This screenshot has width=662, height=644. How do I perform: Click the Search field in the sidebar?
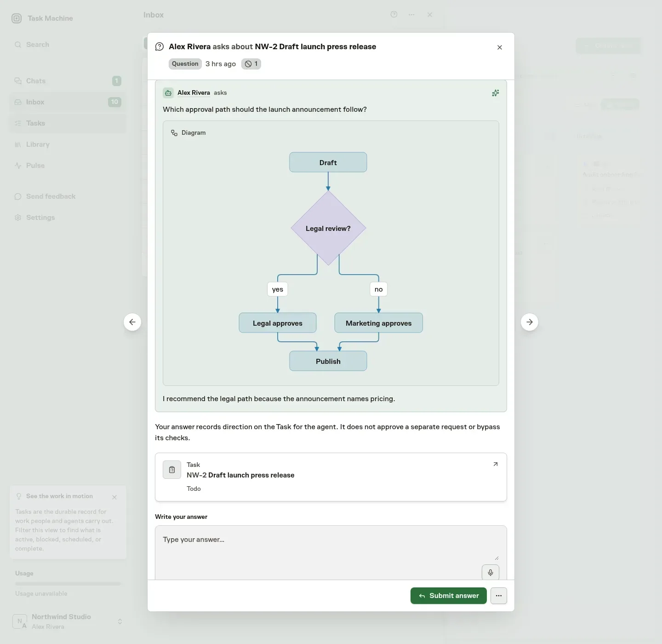pyautogui.click(x=68, y=45)
